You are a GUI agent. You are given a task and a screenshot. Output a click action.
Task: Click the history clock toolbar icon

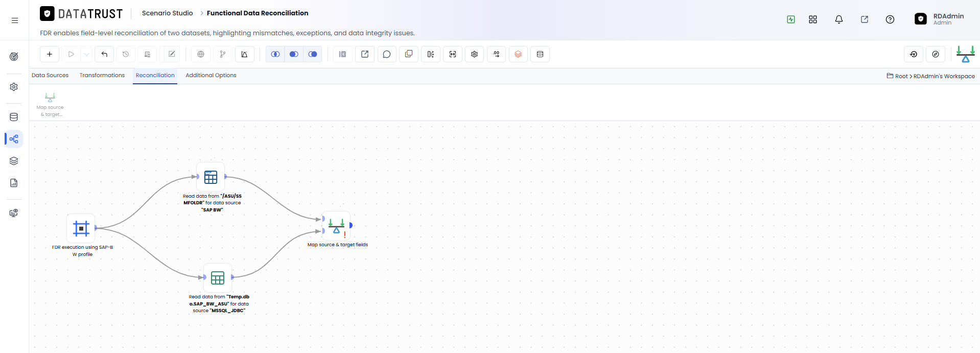pos(126,54)
